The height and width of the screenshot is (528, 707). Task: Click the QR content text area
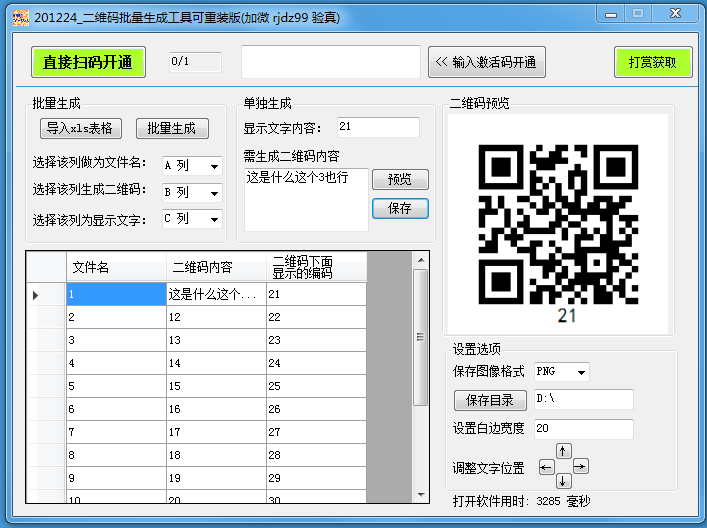306,200
